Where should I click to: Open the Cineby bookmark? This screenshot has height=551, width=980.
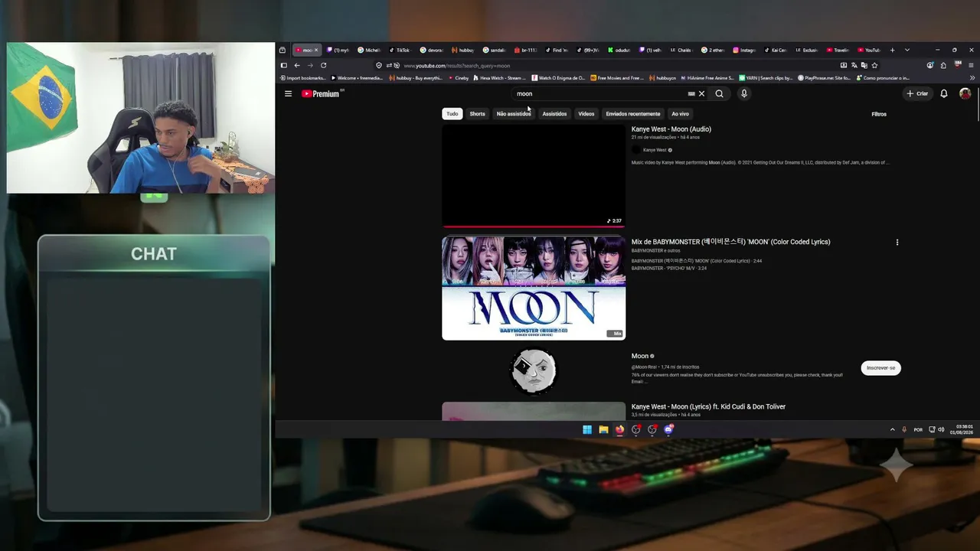(459, 78)
